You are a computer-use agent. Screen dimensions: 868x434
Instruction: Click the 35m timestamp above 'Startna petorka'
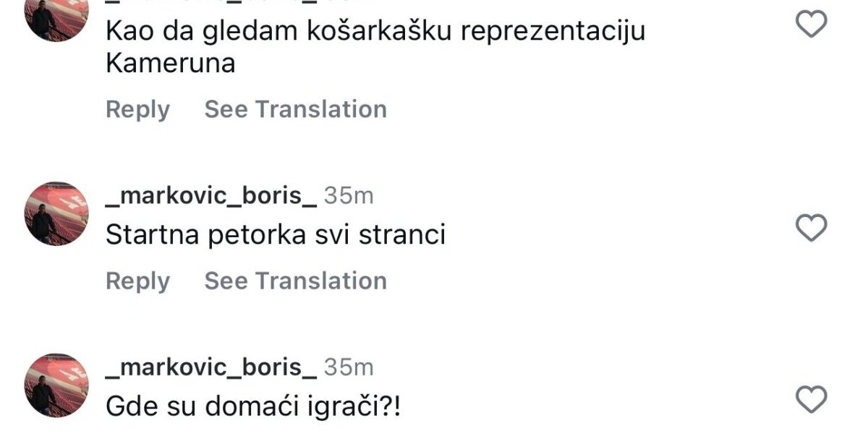pyautogui.click(x=348, y=195)
